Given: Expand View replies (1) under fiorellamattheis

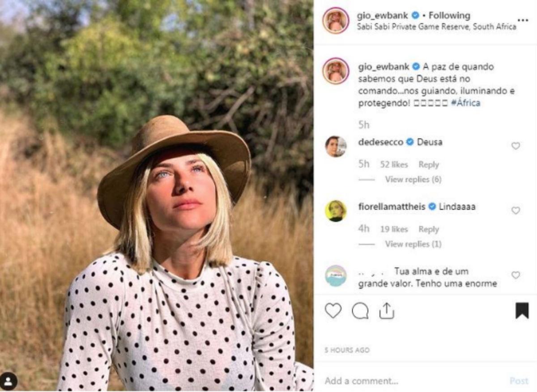Looking at the screenshot, I should coord(413,244).
